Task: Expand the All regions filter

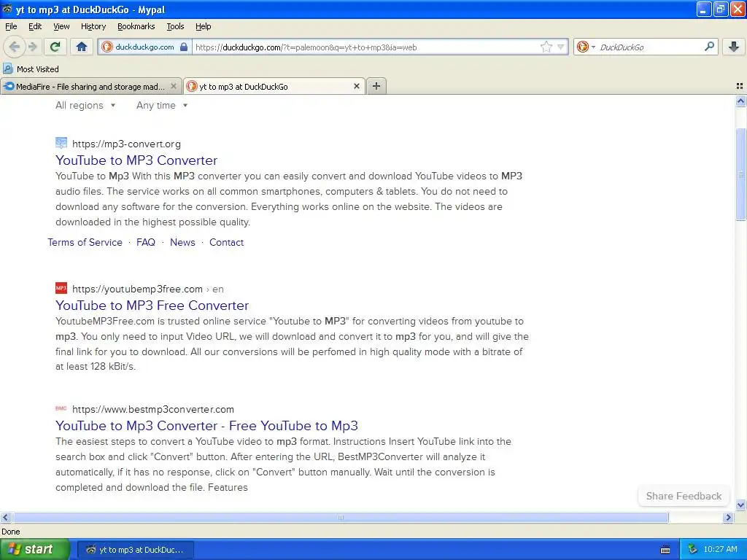Action: 85,105
